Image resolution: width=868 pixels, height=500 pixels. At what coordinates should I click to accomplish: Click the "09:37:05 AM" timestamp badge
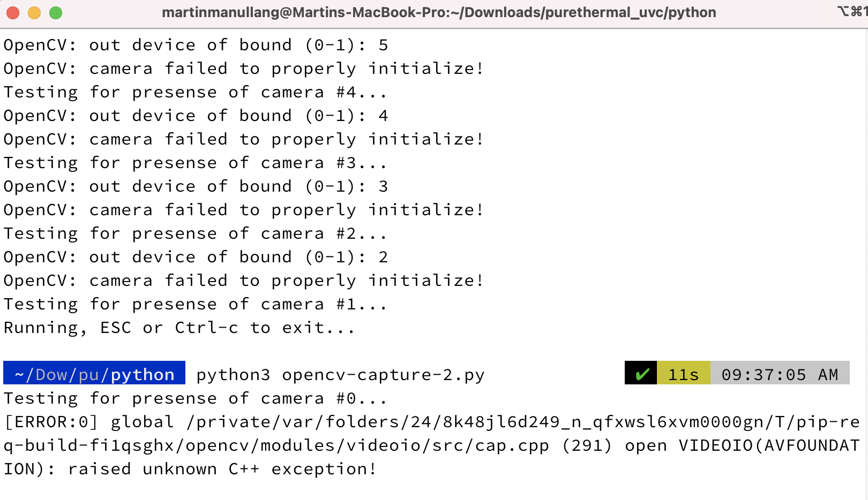pyautogui.click(x=779, y=374)
